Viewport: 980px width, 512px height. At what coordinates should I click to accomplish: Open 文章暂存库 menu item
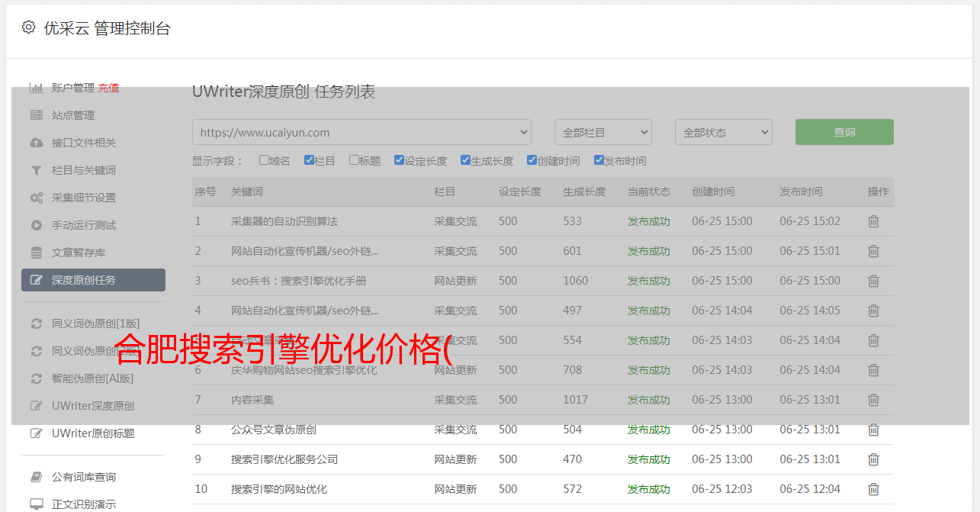pos(79,253)
